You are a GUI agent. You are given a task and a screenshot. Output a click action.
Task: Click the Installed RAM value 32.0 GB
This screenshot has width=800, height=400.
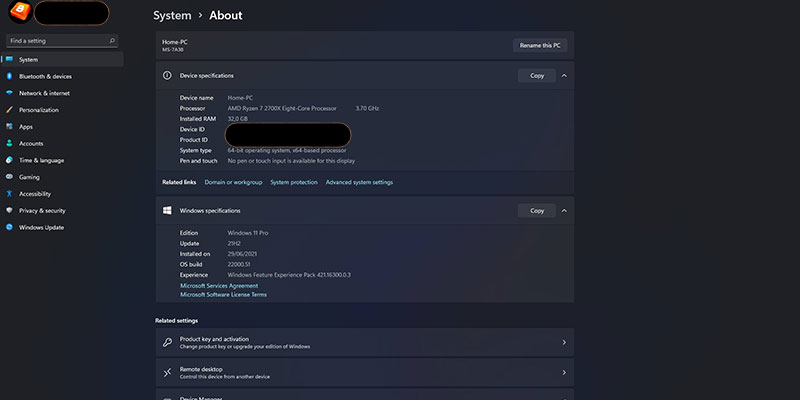pyautogui.click(x=237, y=119)
